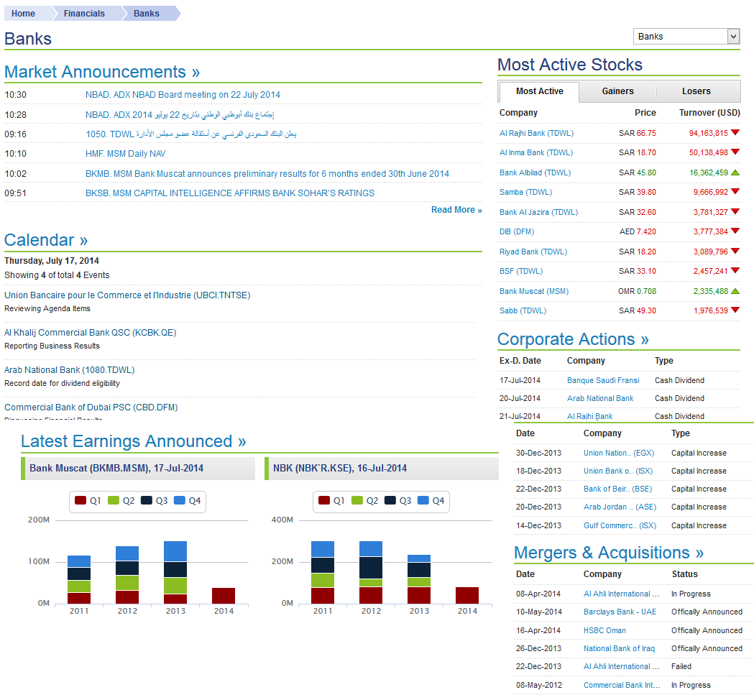Open NBAD Board meeting 22 July announcement
Viewport: 754px width, 700px height.
[x=183, y=95]
